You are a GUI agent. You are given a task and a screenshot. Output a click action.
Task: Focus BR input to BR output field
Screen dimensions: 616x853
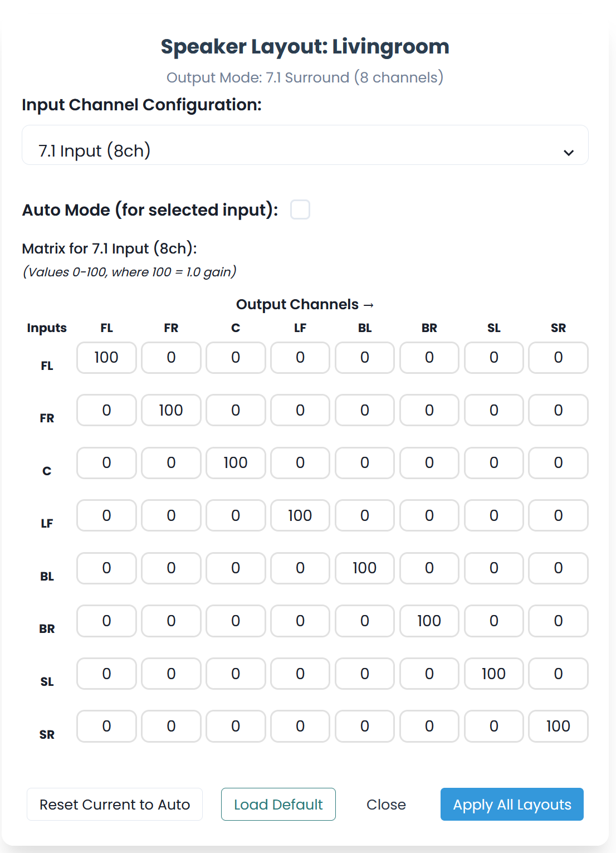pyautogui.click(x=429, y=621)
